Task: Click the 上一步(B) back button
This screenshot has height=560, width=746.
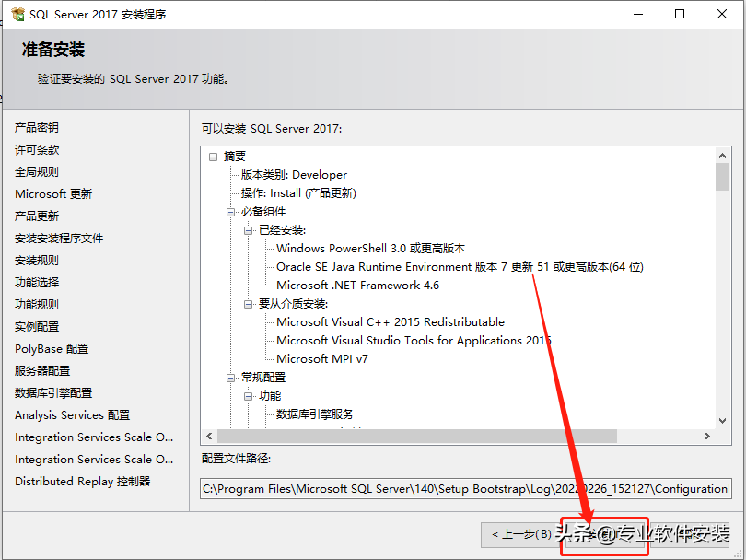Action: point(521,535)
